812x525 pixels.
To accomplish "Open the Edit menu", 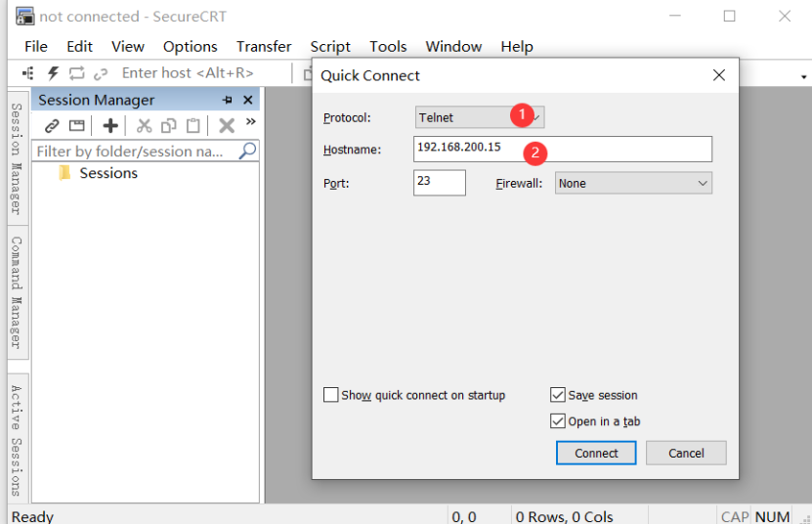I will click(x=79, y=47).
